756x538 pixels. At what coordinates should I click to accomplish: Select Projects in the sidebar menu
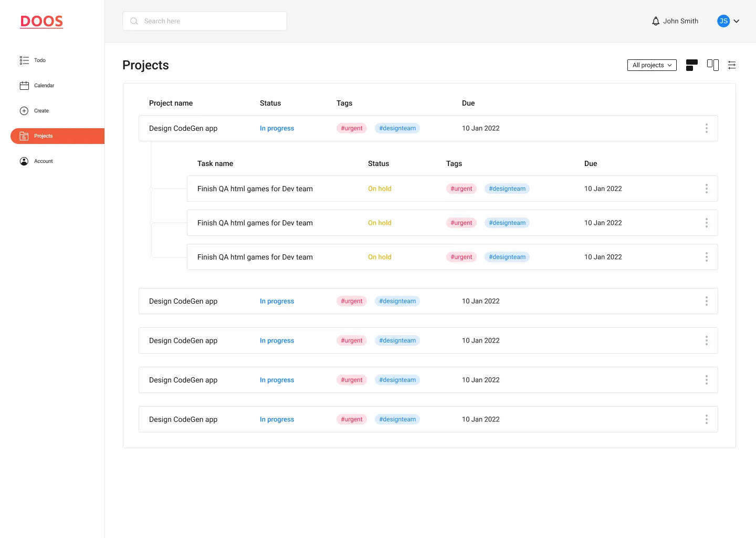pos(58,136)
